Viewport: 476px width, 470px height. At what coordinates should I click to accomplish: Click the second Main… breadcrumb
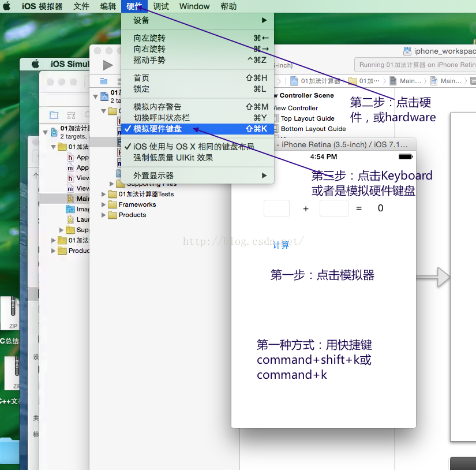[x=447, y=81]
